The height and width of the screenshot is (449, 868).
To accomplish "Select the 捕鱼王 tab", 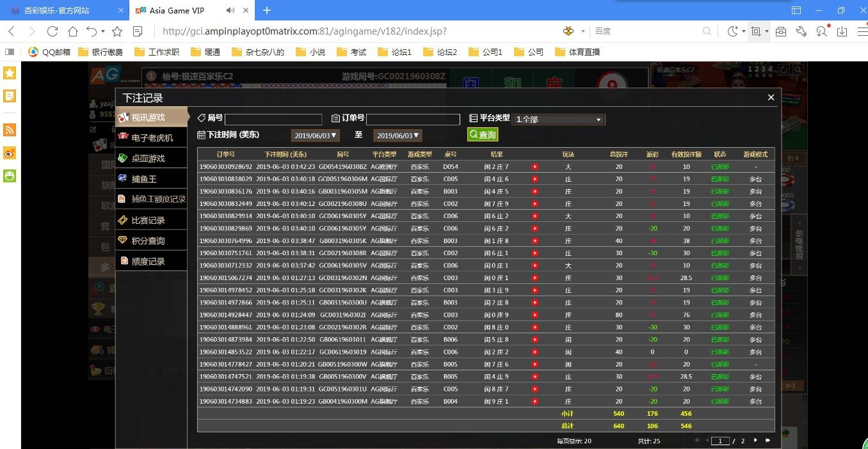I will [152, 179].
